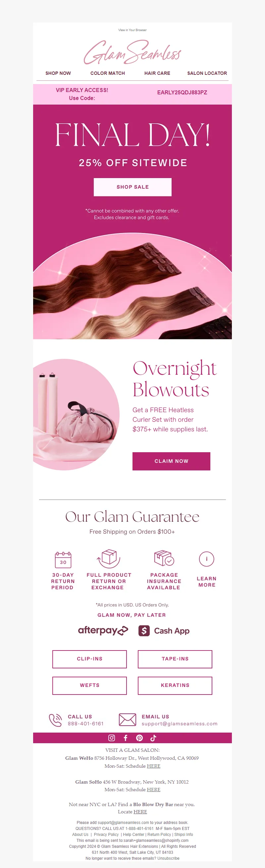Click the Shop Sale button
This screenshot has width=265, height=868.
click(132, 187)
